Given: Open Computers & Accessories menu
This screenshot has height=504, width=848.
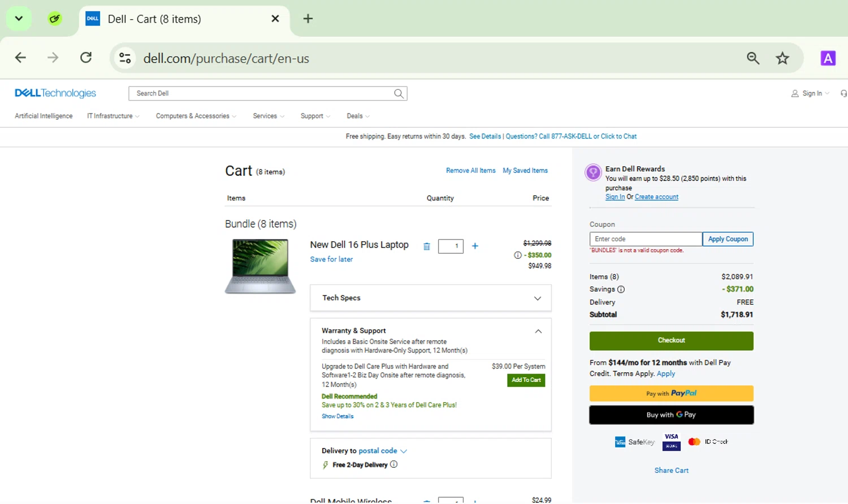Looking at the screenshot, I should (196, 116).
